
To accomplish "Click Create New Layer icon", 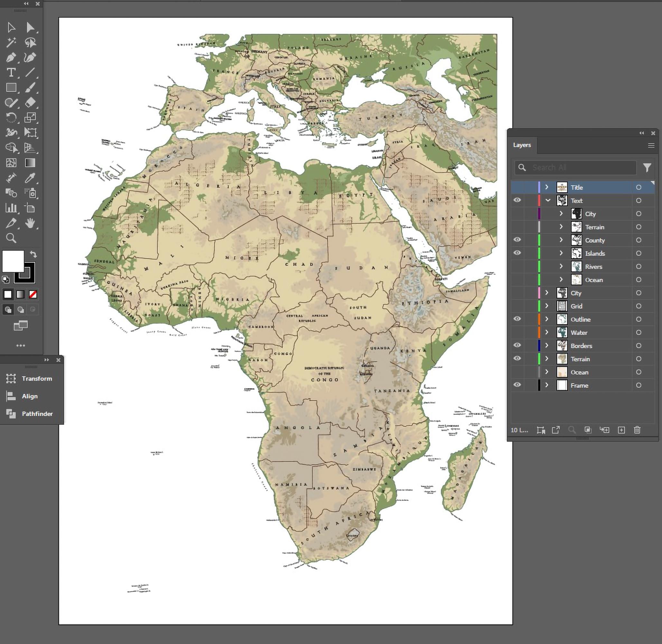I will click(x=621, y=430).
